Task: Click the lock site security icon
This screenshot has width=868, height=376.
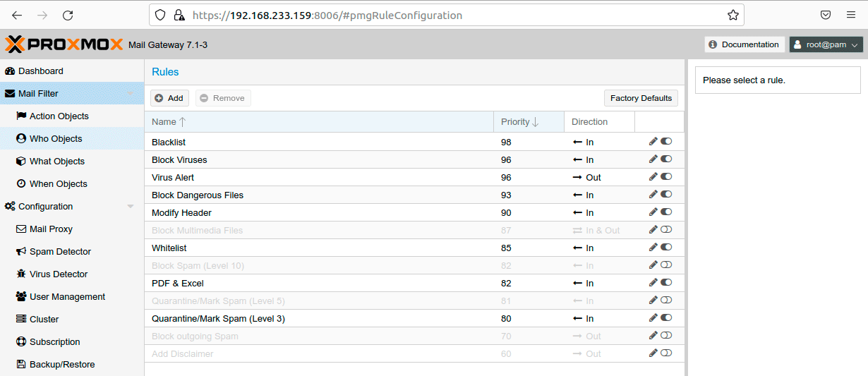Action: pos(179,15)
